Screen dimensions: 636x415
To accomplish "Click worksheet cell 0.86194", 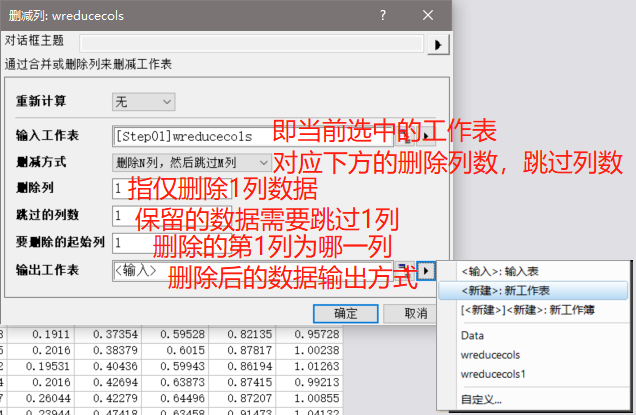I will [x=242, y=366].
